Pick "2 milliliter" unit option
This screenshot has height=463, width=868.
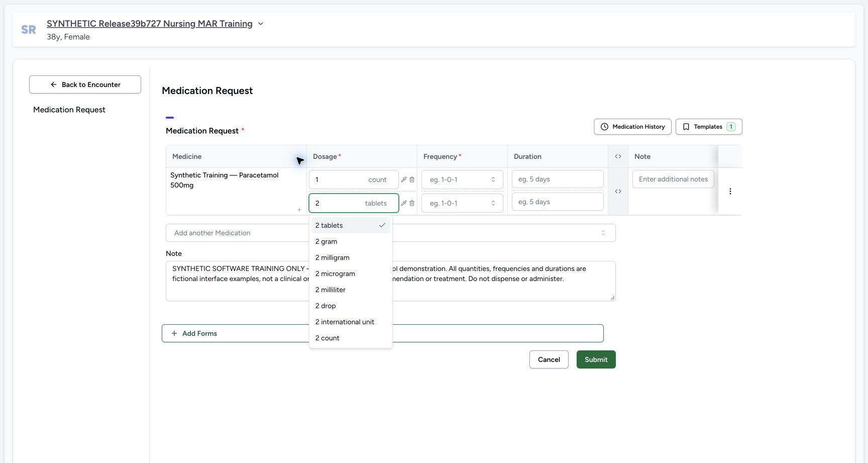[x=351, y=290]
